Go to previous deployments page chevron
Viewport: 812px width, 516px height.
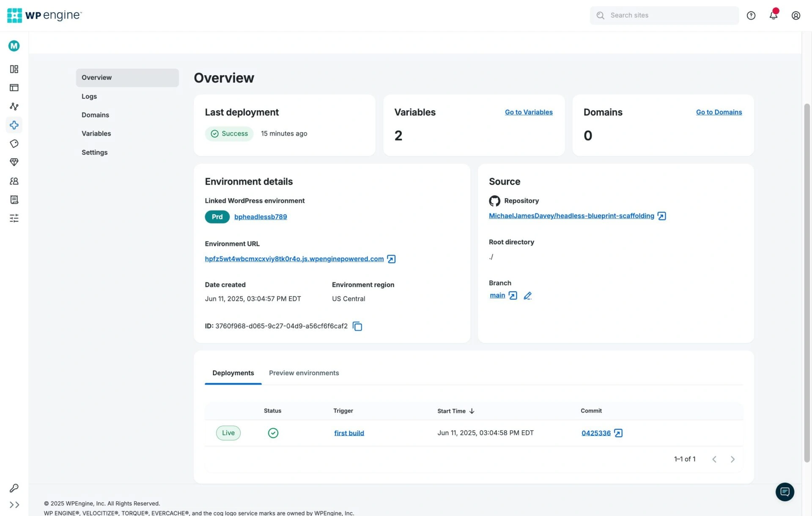pos(714,459)
